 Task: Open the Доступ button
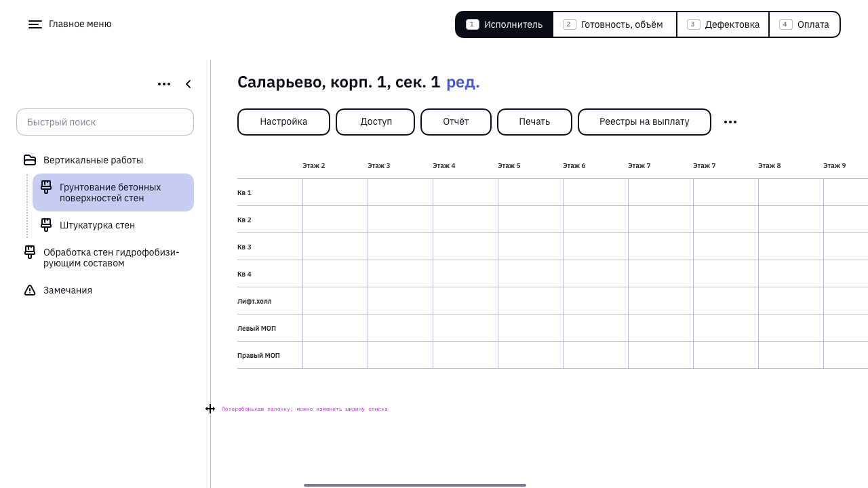coord(376,122)
